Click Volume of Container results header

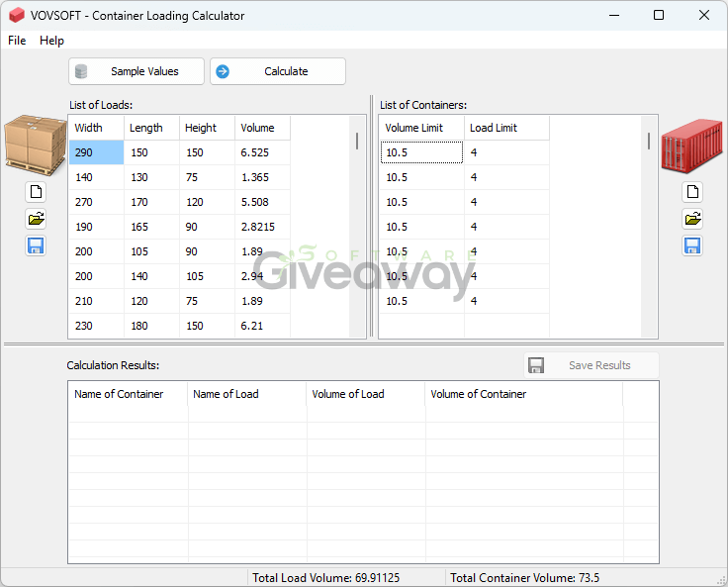click(x=523, y=394)
